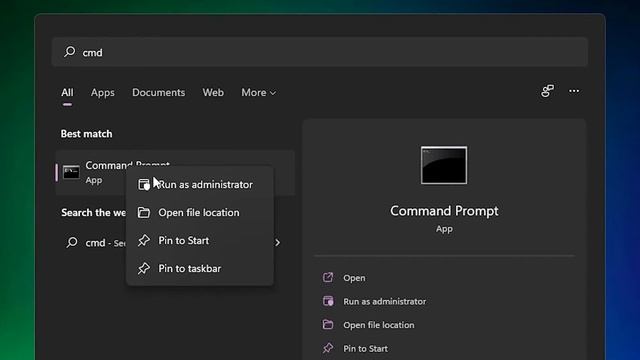
Task: Click the pin icon beside Pin to Start in context menu
Action: [144, 240]
